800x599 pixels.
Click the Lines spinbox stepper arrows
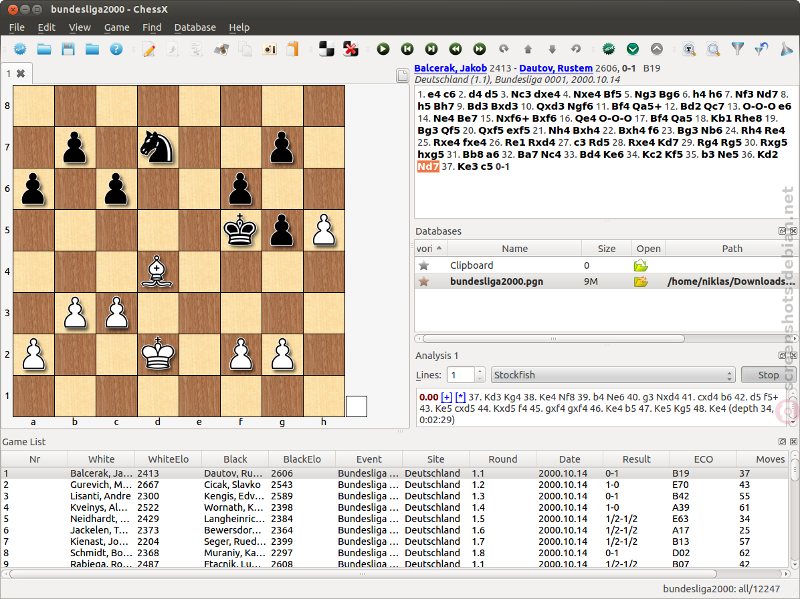[x=480, y=375]
